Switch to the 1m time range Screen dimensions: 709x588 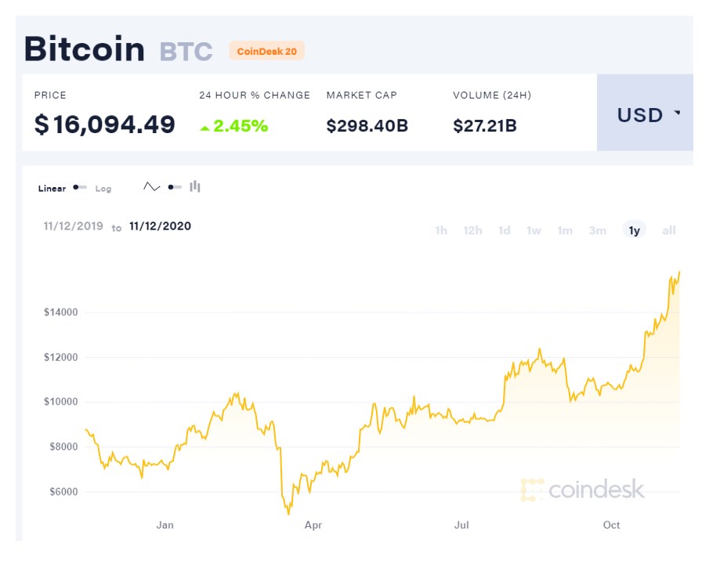point(565,230)
